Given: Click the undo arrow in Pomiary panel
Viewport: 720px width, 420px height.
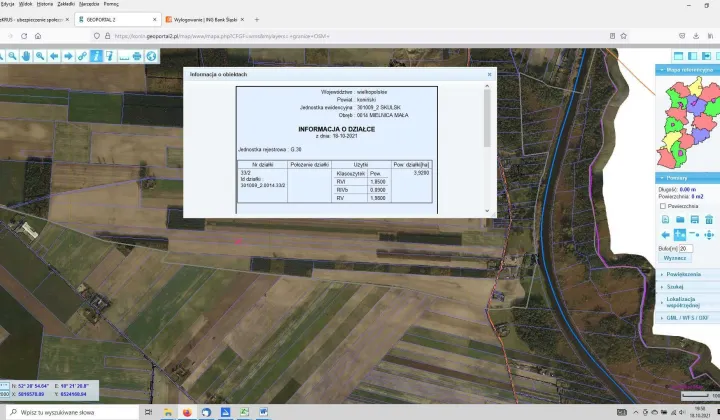Looking at the screenshot, I should pos(665,235).
